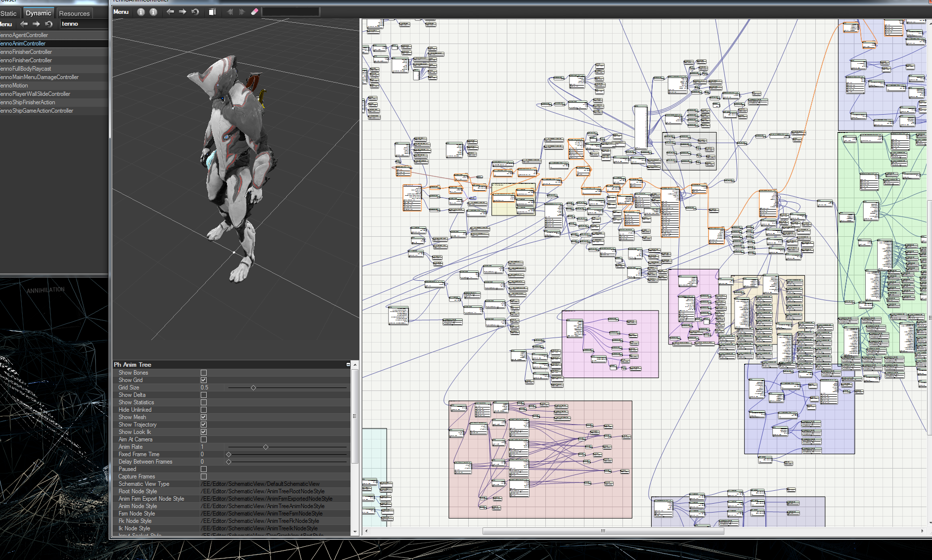Click the back arrow in editor toolbar

pos(170,12)
